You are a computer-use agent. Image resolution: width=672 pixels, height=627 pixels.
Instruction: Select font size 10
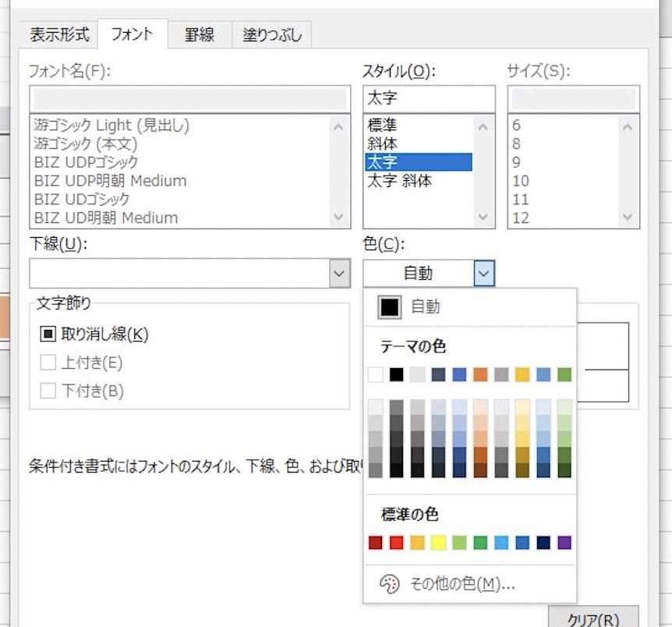[x=521, y=181]
